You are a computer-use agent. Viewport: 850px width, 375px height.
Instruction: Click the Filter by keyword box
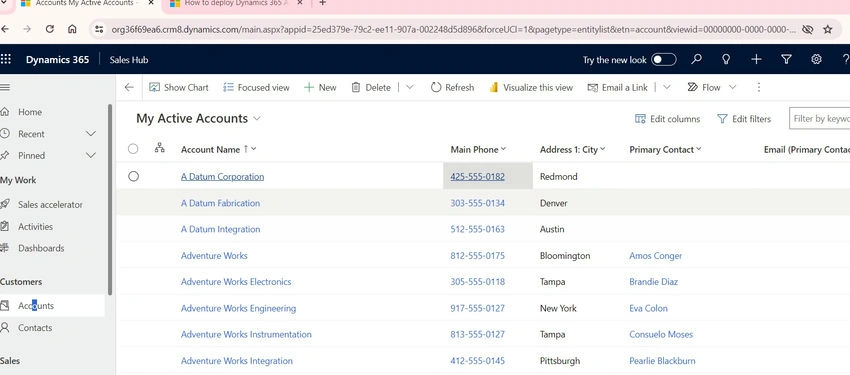pyautogui.click(x=819, y=119)
